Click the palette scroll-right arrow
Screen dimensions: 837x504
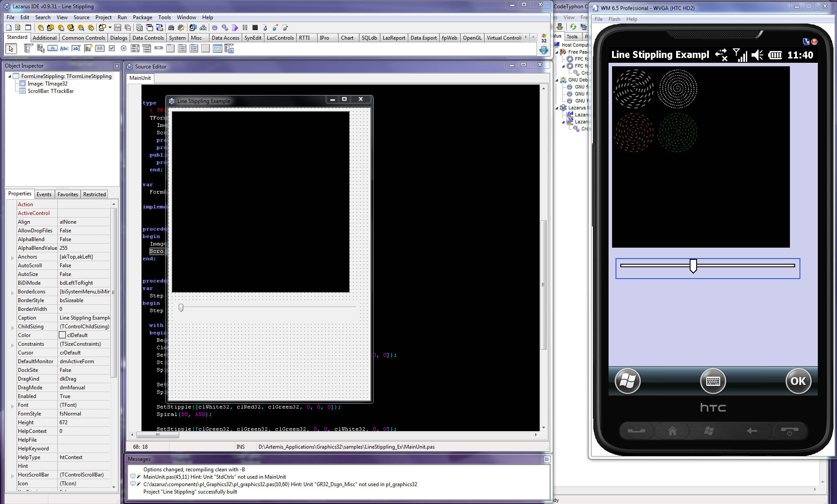click(x=533, y=37)
